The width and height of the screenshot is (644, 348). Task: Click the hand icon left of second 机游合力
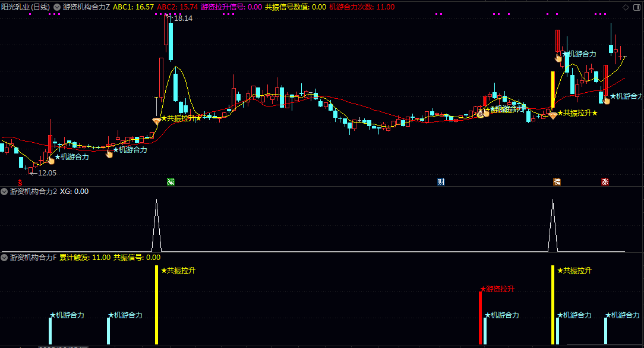(109, 153)
